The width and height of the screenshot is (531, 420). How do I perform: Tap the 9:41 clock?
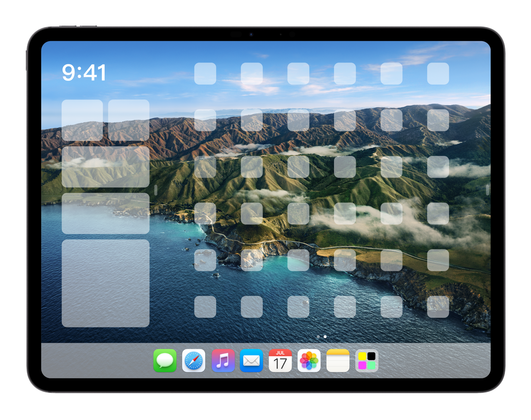(84, 72)
